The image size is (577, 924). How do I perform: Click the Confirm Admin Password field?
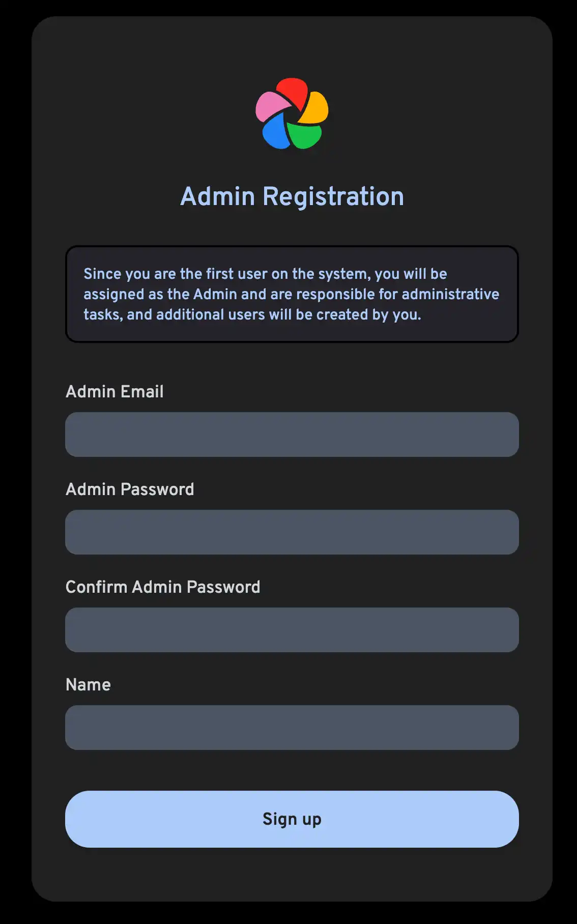coord(292,630)
